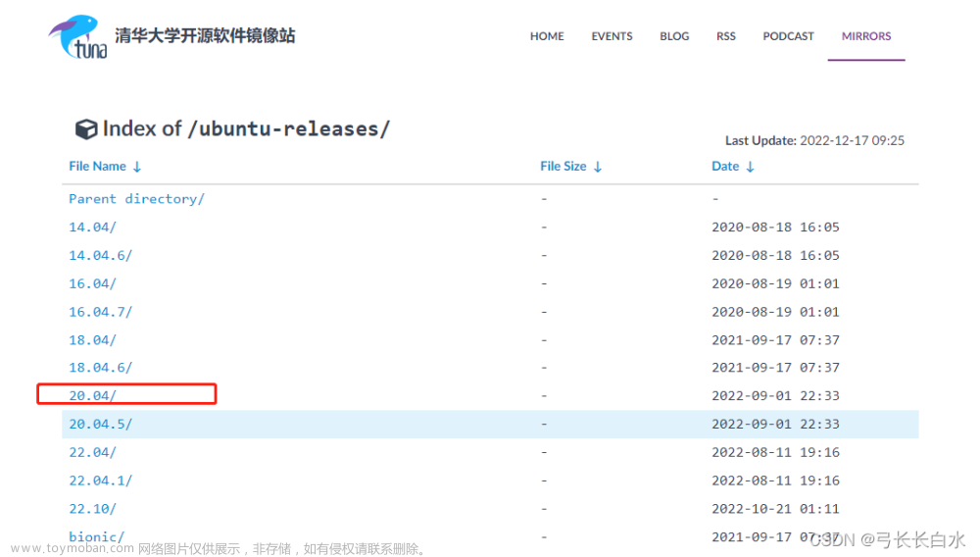Click the File Name column header

pyautogui.click(x=97, y=167)
